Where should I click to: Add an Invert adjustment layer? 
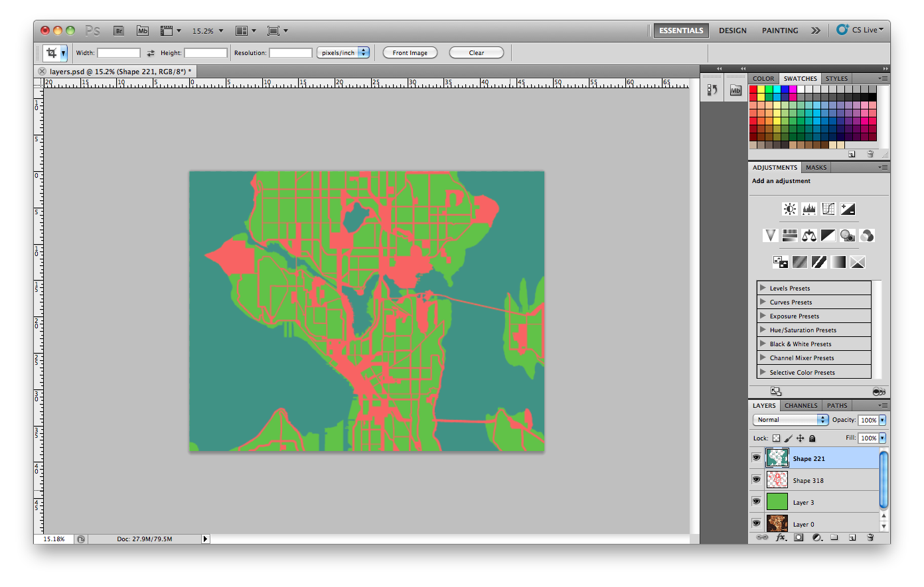pos(780,262)
